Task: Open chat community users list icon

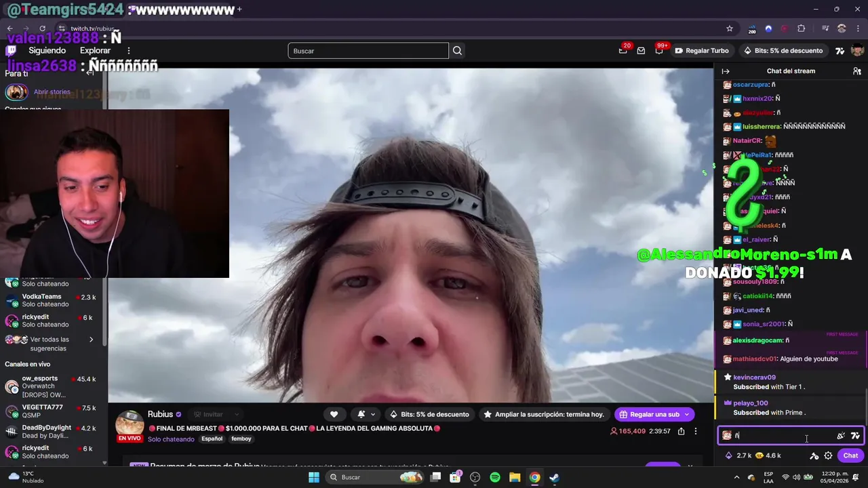Action: 857,71
